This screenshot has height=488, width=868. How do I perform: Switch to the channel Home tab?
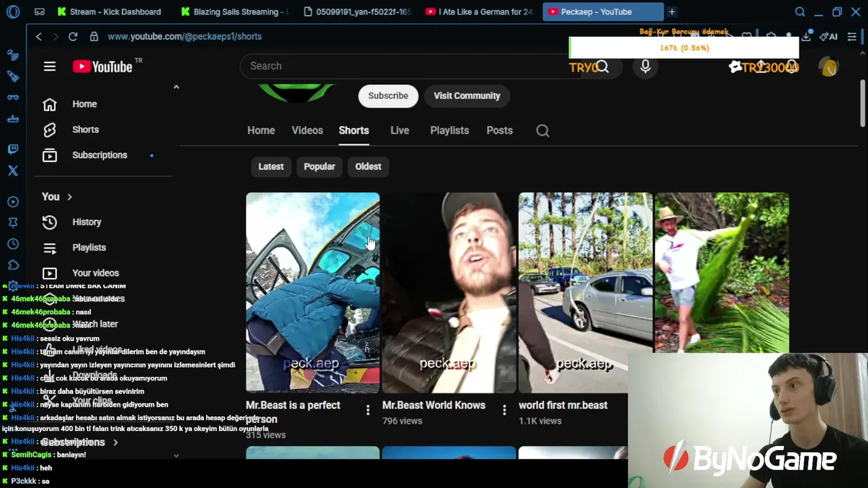261,131
